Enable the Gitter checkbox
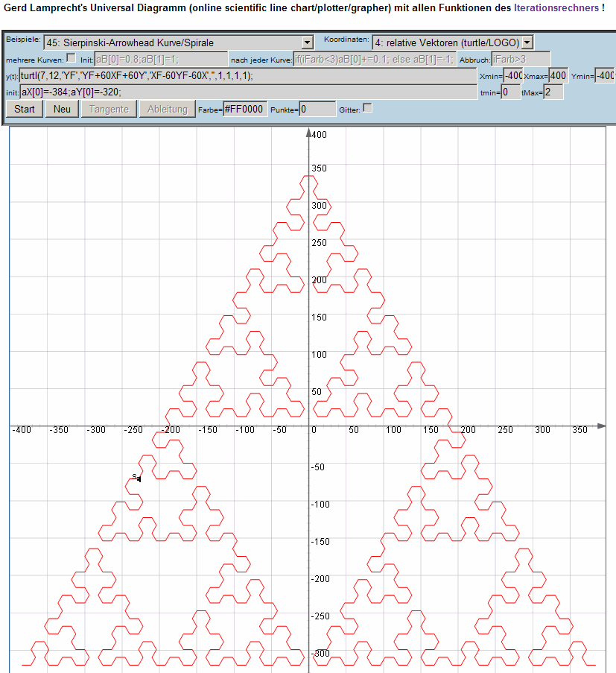 point(367,108)
